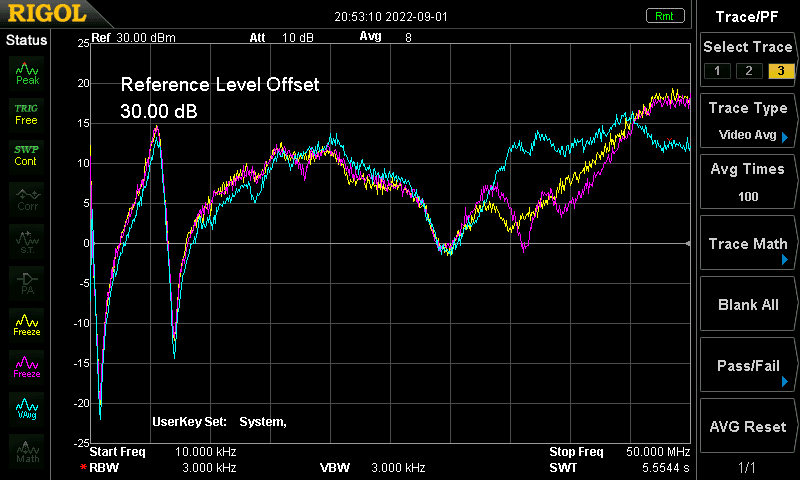Open the Pass/Fail submenu
The height and width of the screenshot is (480, 800).
(x=747, y=365)
